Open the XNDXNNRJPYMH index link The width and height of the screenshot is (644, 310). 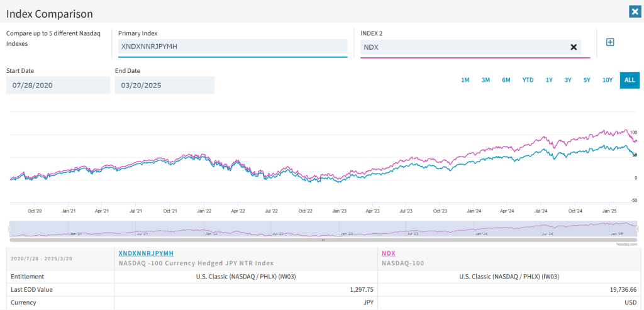pyautogui.click(x=146, y=252)
